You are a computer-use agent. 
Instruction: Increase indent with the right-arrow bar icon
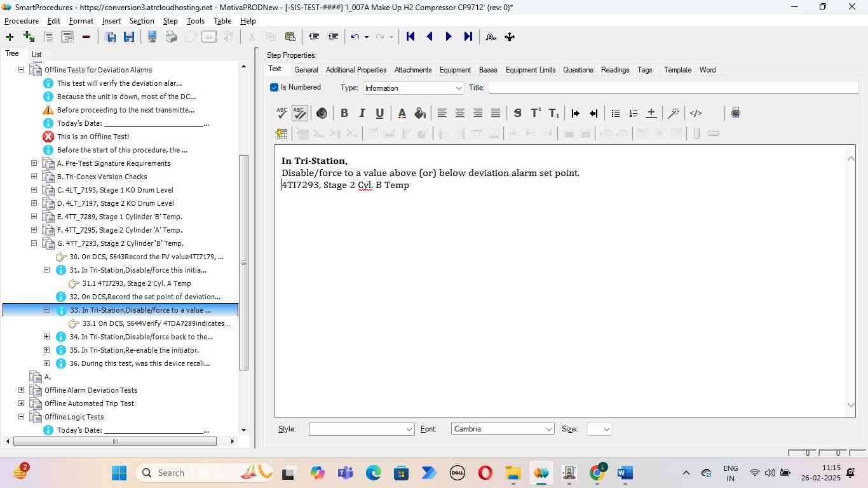point(575,113)
